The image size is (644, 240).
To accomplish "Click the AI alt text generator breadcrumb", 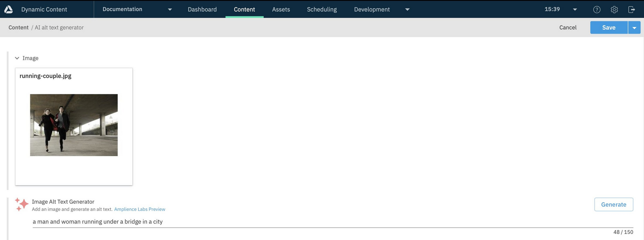I will click(59, 27).
